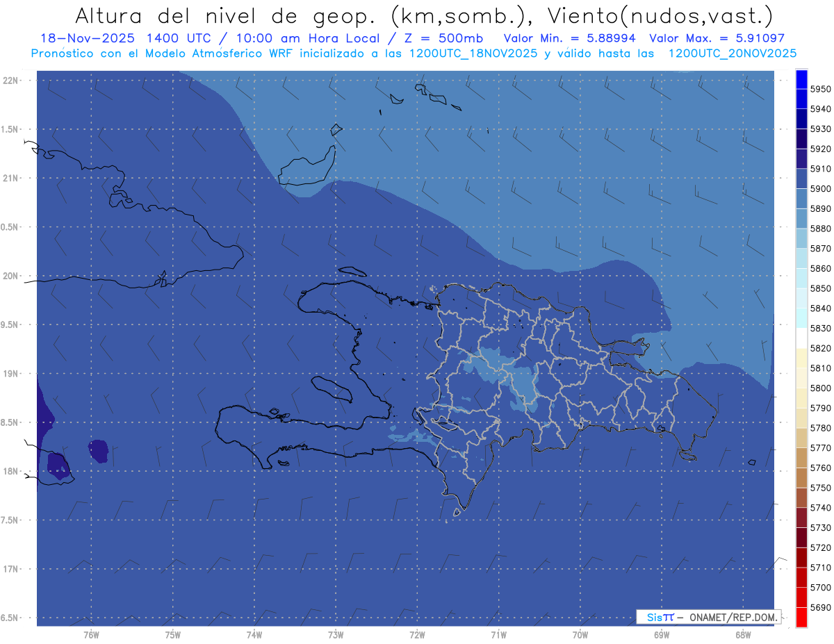Click 'Valor Min. = 5.88994' readout
Screen dimensions: 834x644
[570, 38]
